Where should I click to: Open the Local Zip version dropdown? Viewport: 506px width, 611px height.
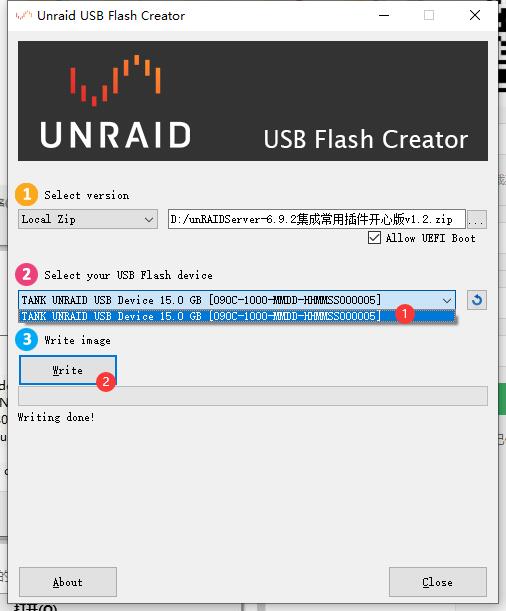coord(88,219)
